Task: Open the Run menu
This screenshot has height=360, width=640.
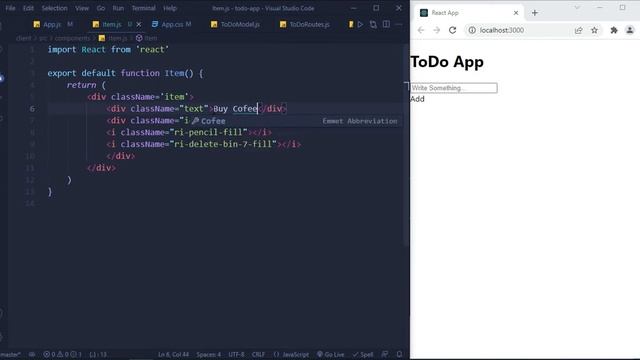Action: 118,8
